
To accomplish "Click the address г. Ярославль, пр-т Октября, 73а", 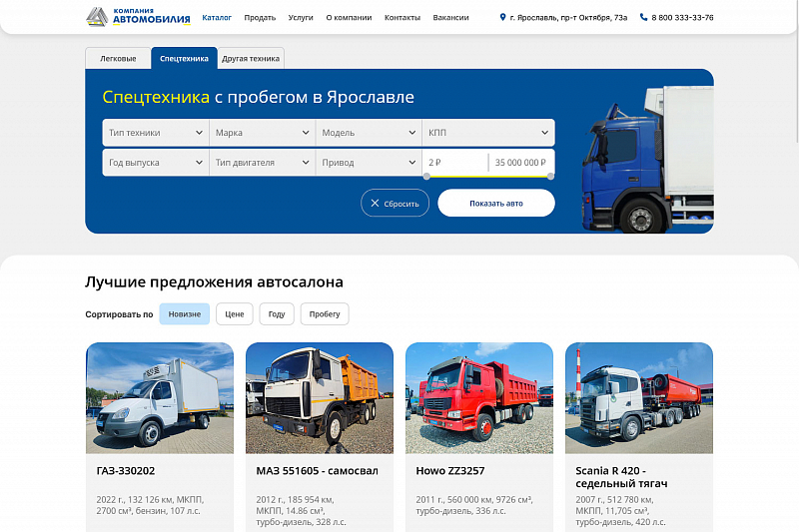I will [x=568, y=17].
